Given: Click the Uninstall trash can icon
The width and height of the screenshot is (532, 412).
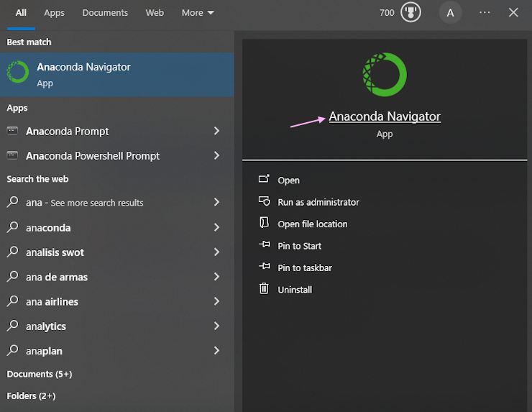Looking at the screenshot, I should click(x=264, y=288).
